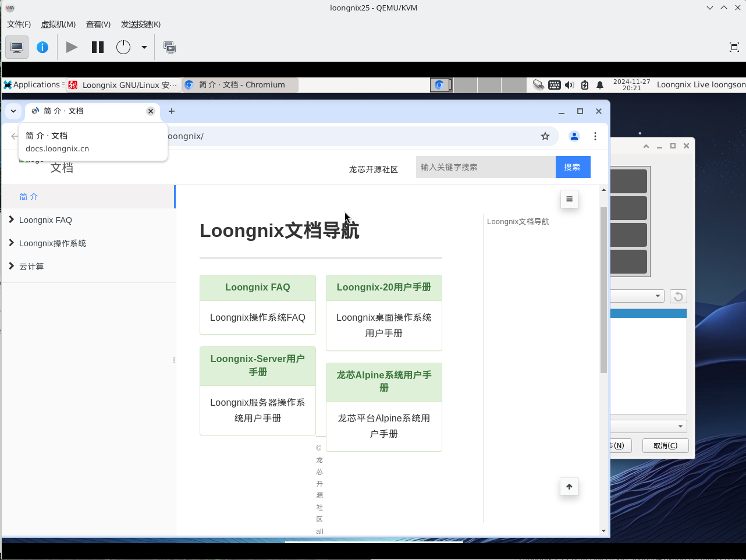Image resolution: width=746 pixels, height=560 pixels.
Task: Open the 文件(F) menu
Action: [19, 24]
